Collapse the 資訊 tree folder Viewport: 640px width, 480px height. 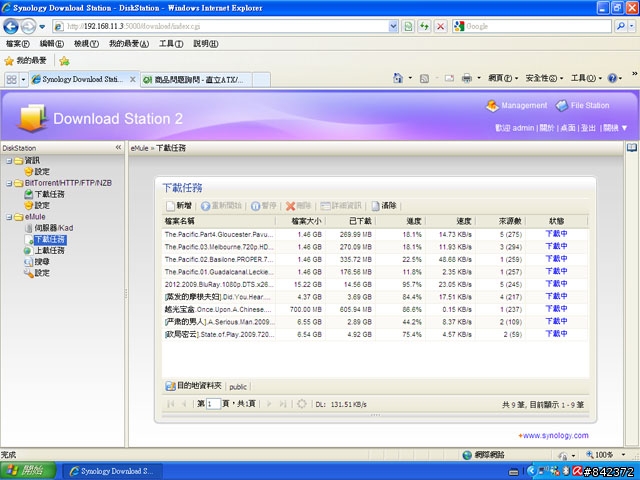[9, 161]
